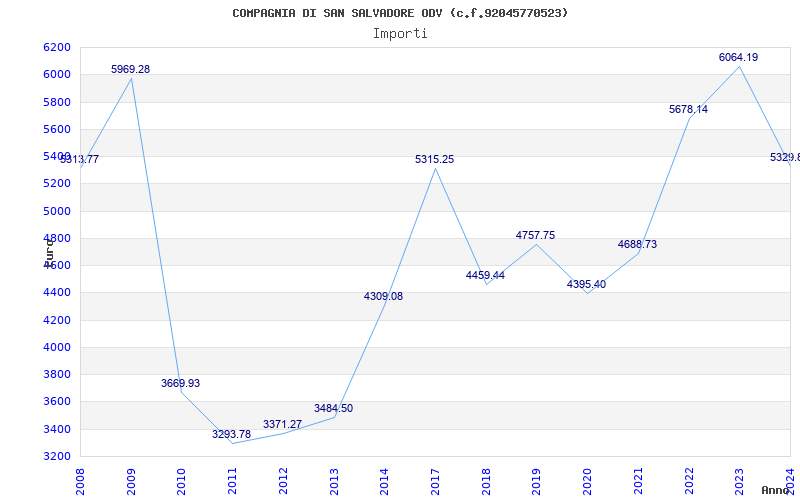Click the 6200 y-axis value
Screen dimensions: 800x500
click(57, 47)
